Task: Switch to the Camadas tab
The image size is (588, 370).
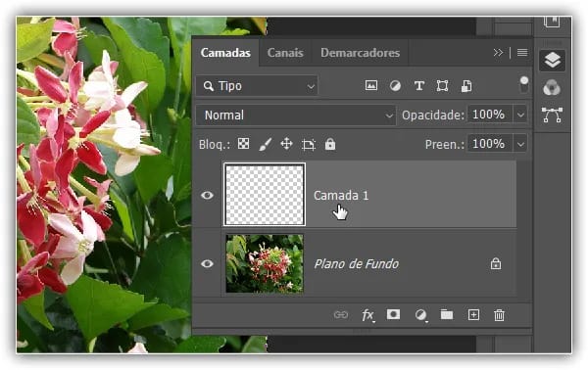Action: point(225,53)
